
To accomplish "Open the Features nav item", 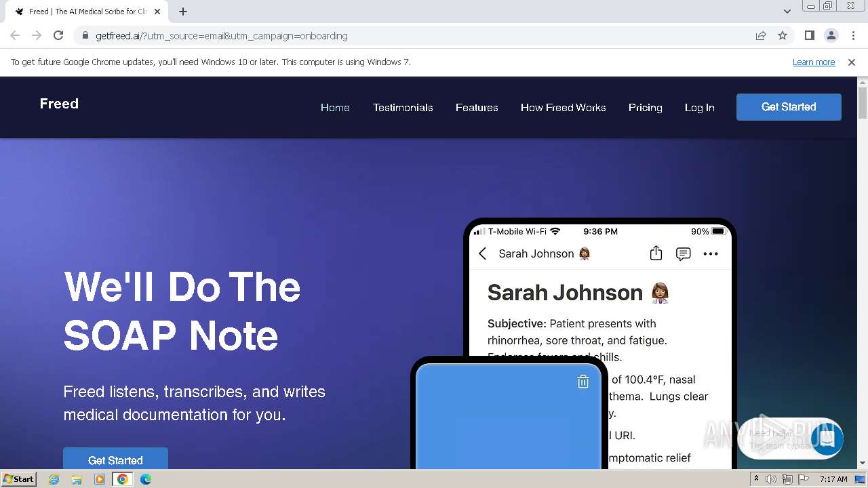I will 477,108.
